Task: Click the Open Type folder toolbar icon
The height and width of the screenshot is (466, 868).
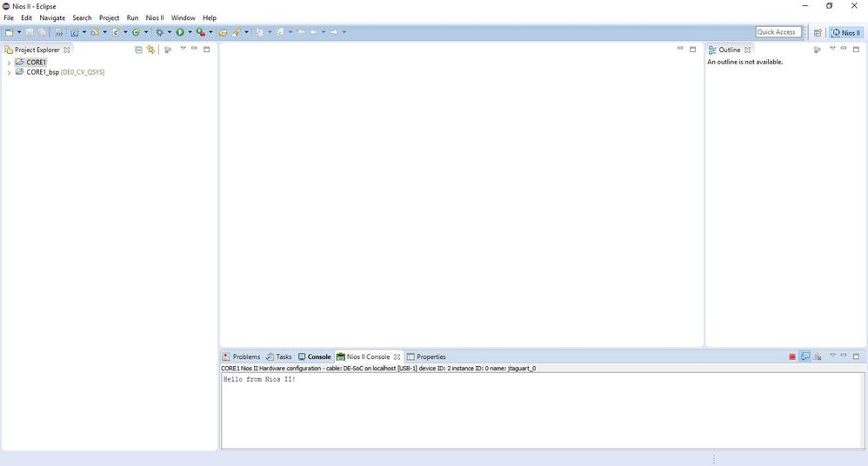Action: pyautogui.click(x=223, y=32)
